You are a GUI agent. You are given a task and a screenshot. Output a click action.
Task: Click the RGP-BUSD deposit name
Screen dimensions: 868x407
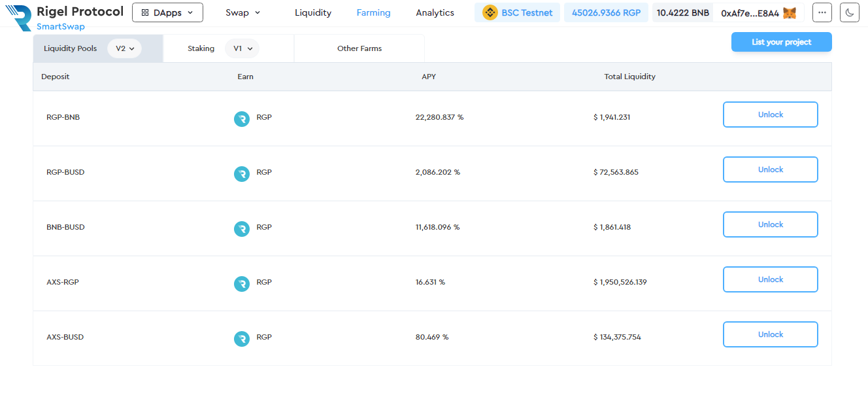pyautogui.click(x=65, y=172)
